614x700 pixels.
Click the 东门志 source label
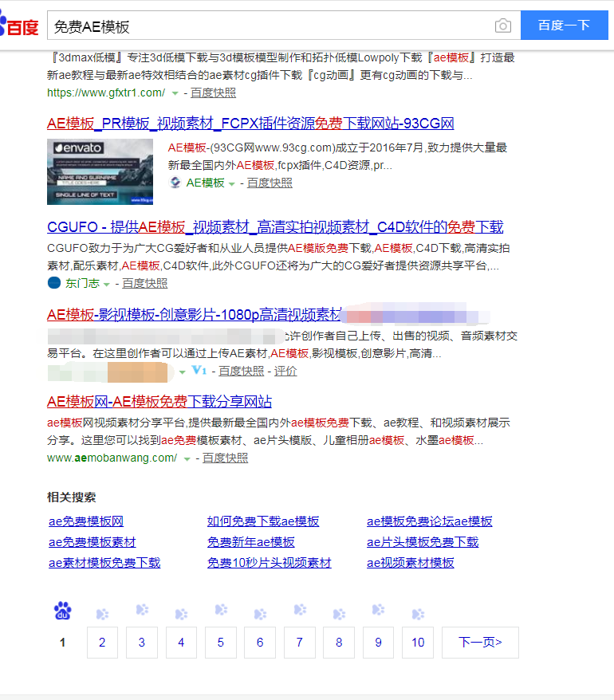[82, 283]
